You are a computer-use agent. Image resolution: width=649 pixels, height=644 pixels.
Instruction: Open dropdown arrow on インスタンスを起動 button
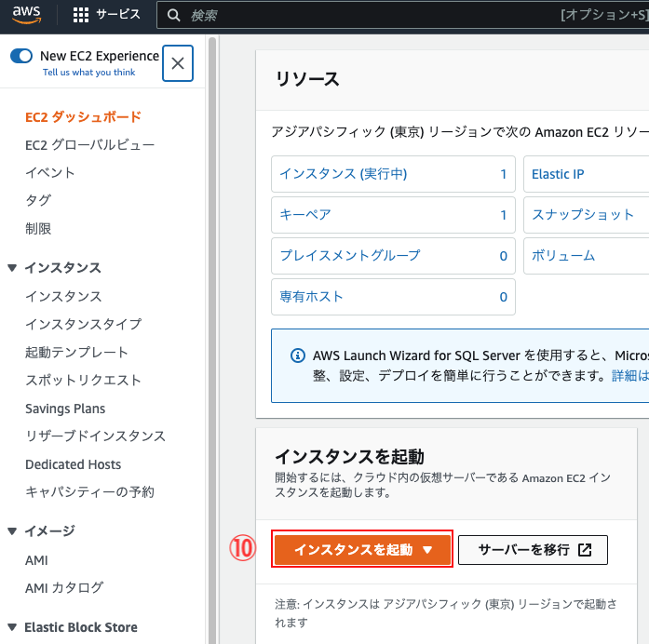click(x=427, y=550)
